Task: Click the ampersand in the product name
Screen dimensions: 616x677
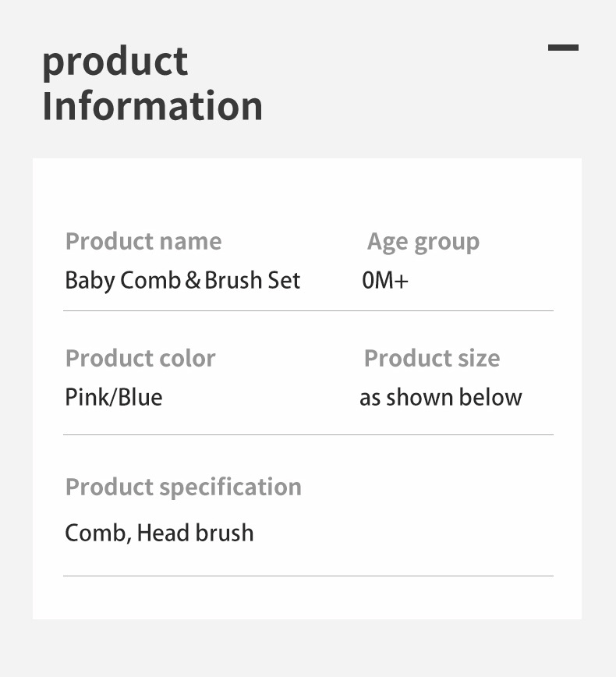Action: click(x=193, y=281)
